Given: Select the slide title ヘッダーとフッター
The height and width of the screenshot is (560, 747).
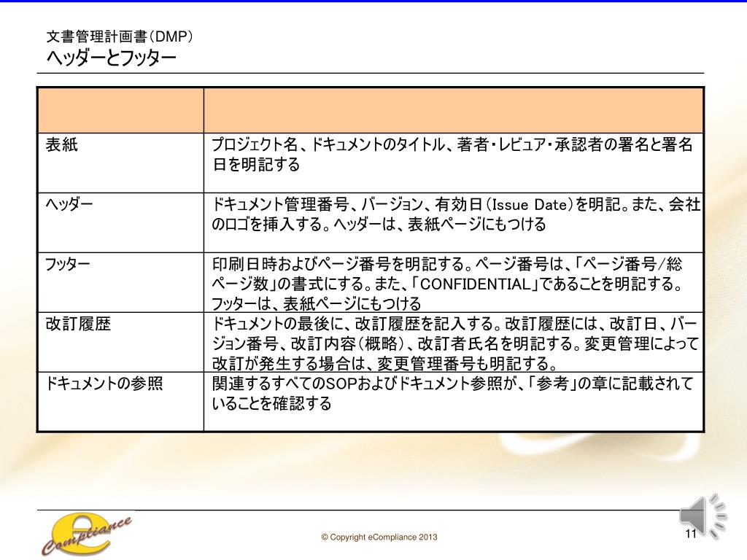Looking at the screenshot, I should (x=112, y=58).
